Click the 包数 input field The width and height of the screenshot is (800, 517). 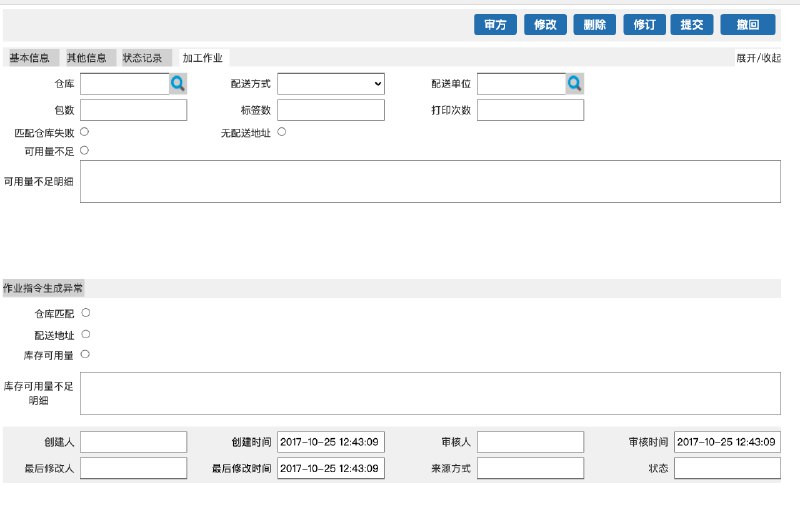[x=134, y=110]
